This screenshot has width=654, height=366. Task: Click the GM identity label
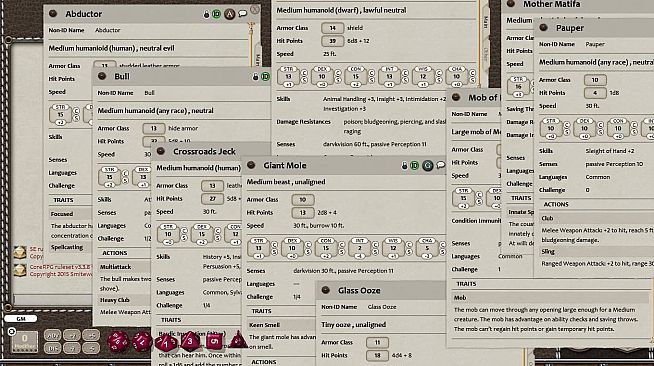[21, 318]
